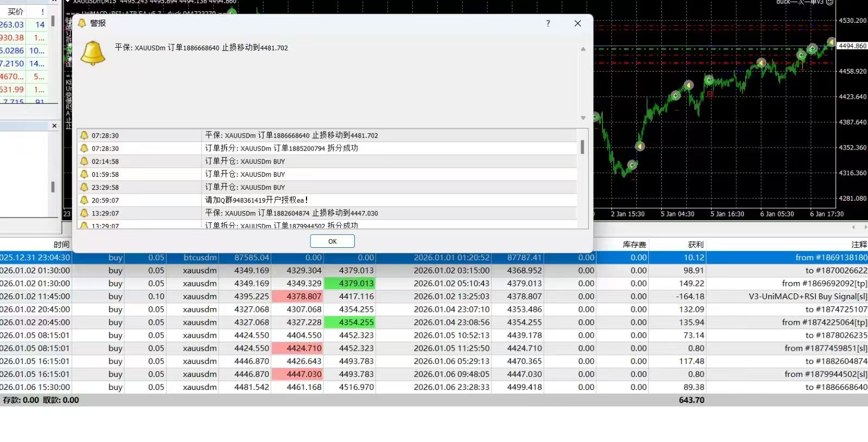Sort history by the 库存费 column header
The height and width of the screenshot is (442, 868).
[634, 245]
